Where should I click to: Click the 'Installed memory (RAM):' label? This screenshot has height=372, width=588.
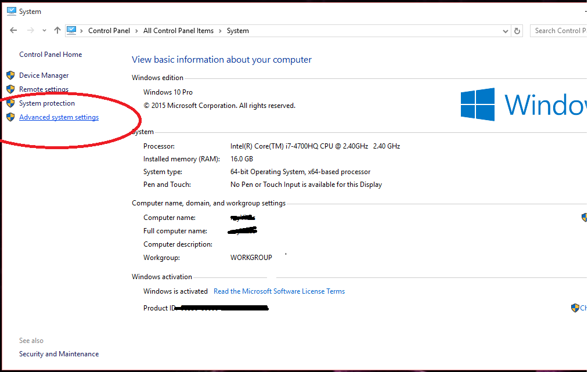click(x=182, y=159)
